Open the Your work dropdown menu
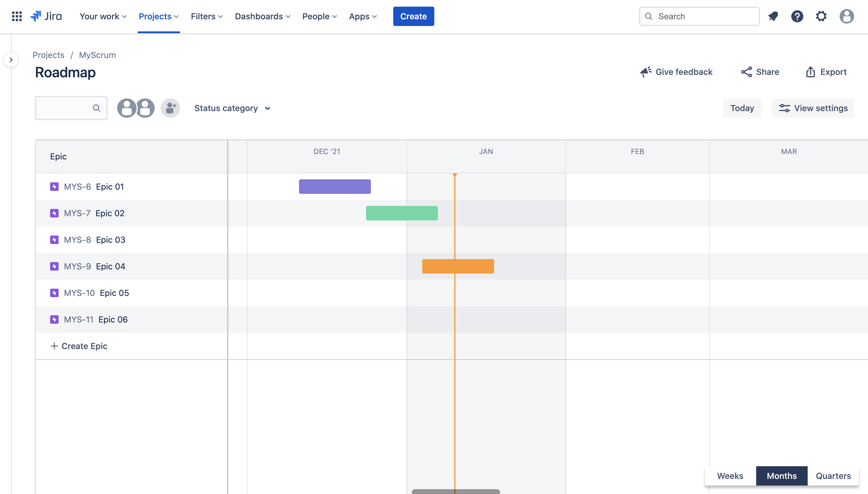This screenshot has width=868, height=494. point(103,16)
